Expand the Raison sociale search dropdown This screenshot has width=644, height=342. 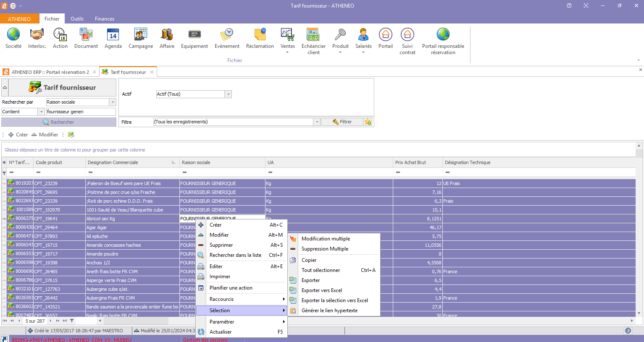tap(113, 102)
